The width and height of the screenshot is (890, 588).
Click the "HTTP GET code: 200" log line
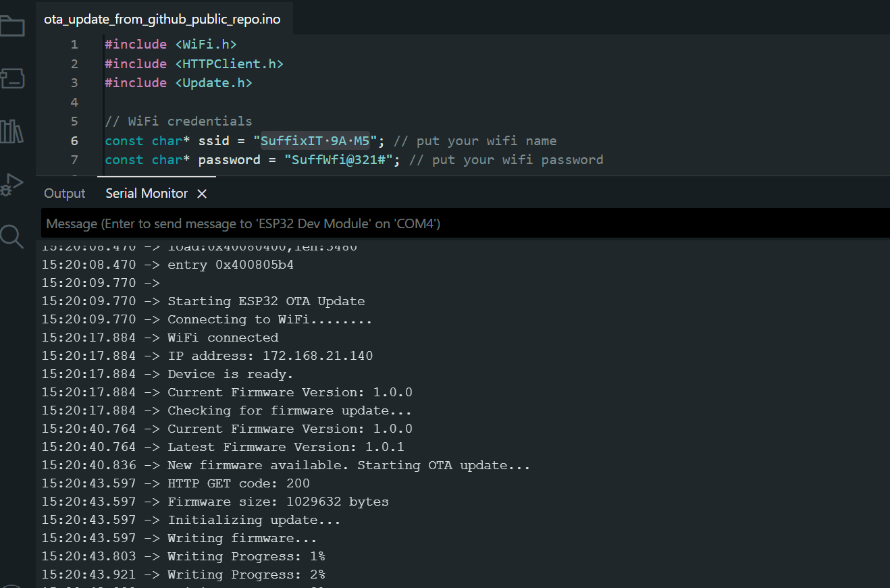coord(238,483)
